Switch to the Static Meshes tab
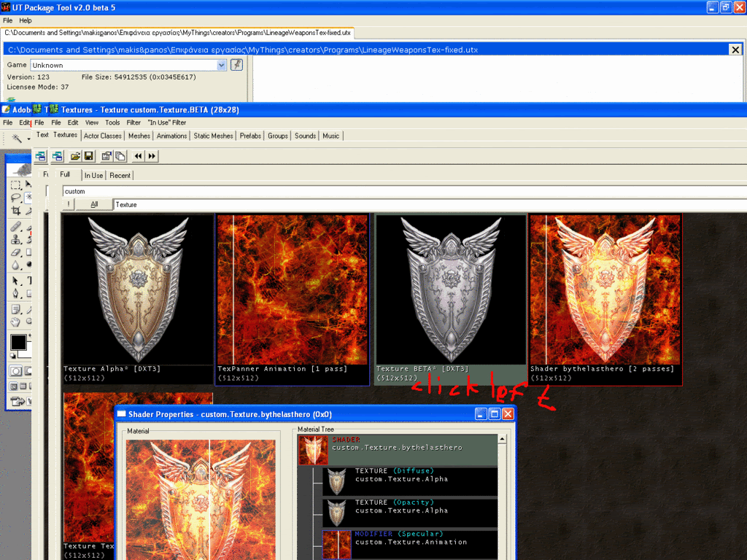The height and width of the screenshot is (560, 747). 213,136
